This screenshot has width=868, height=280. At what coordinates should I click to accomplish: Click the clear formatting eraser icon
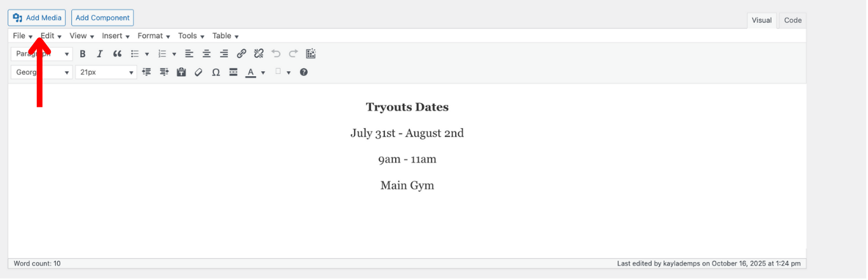click(198, 72)
